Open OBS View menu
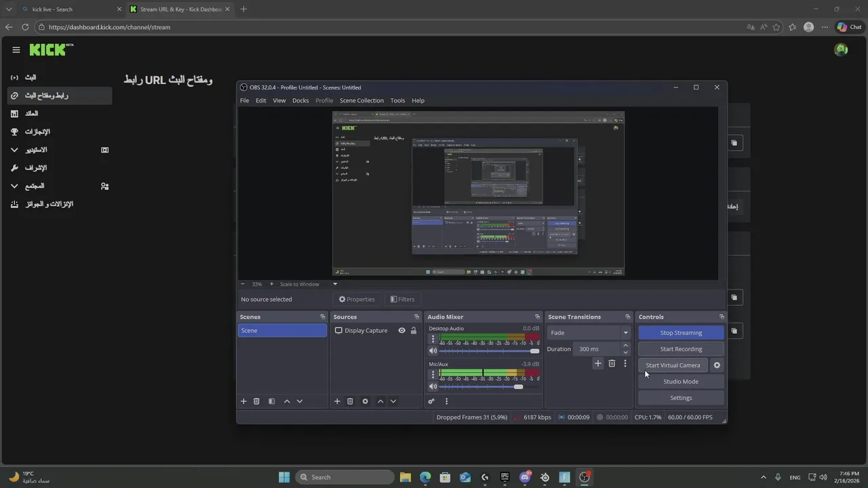Image resolution: width=868 pixels, height=488 pixels. point(279,100)
